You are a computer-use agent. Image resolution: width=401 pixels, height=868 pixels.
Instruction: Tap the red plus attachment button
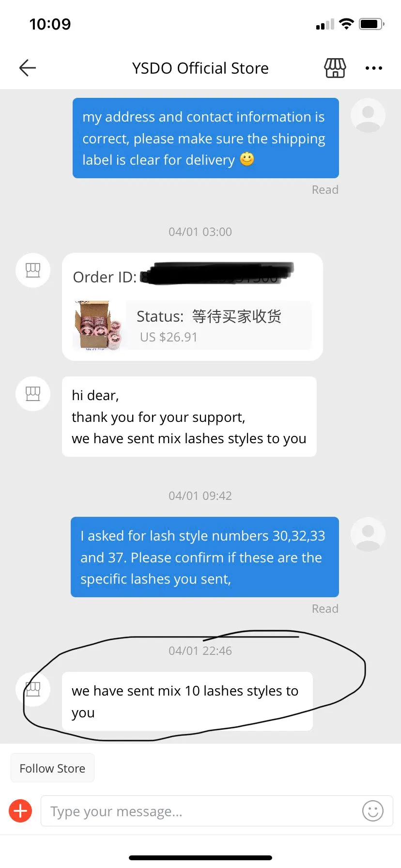(x=21, y=810)
